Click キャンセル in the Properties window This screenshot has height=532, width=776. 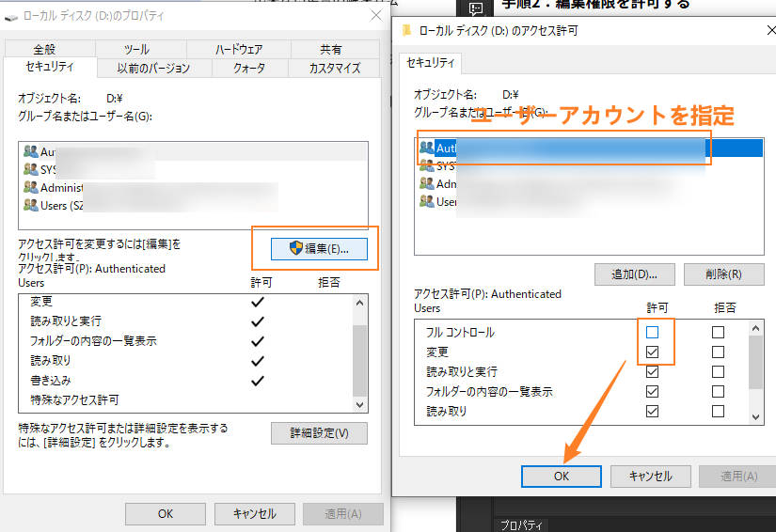pos(254,514)
